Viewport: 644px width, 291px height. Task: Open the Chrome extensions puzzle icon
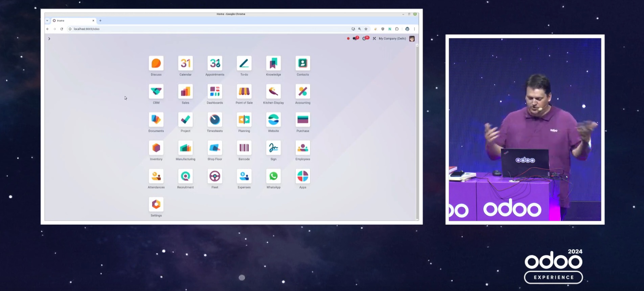[397, 29]
